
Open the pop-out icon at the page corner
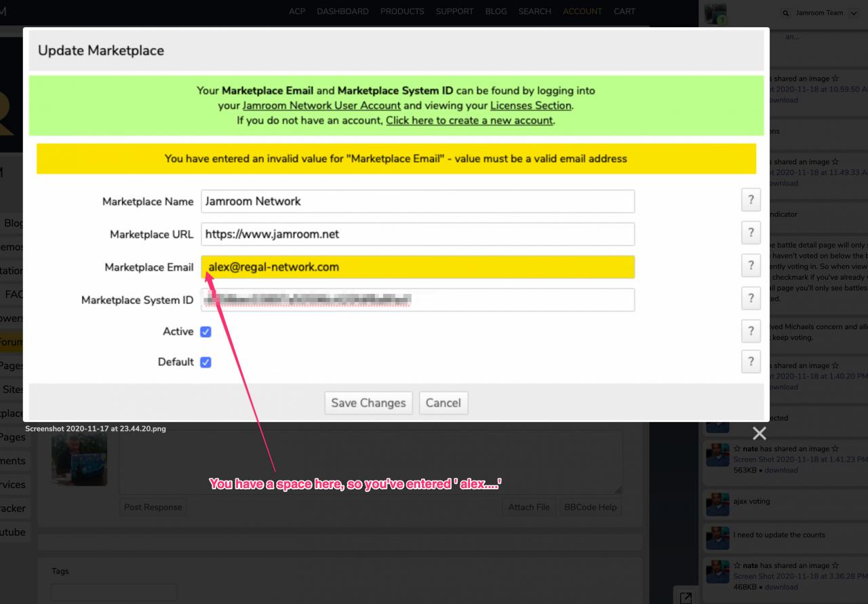[x=686, y=597]
